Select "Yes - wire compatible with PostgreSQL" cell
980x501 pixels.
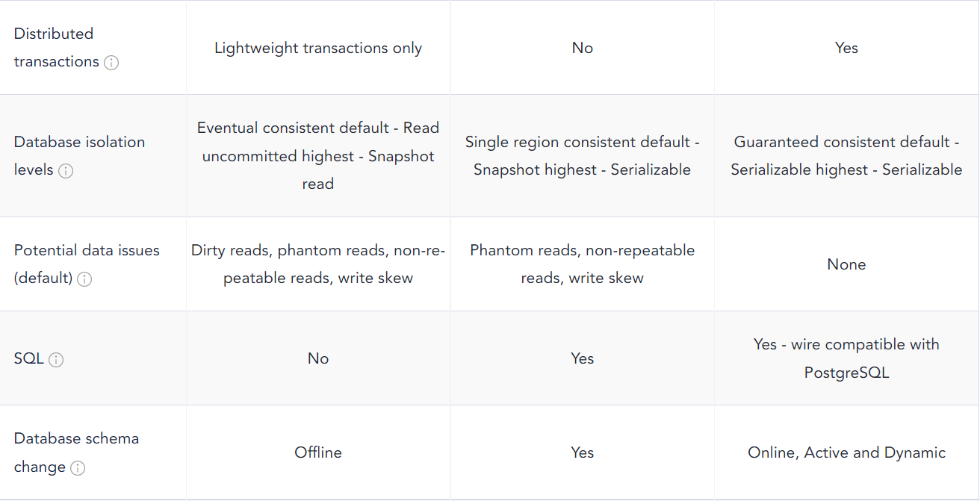(x=846, y=358)
